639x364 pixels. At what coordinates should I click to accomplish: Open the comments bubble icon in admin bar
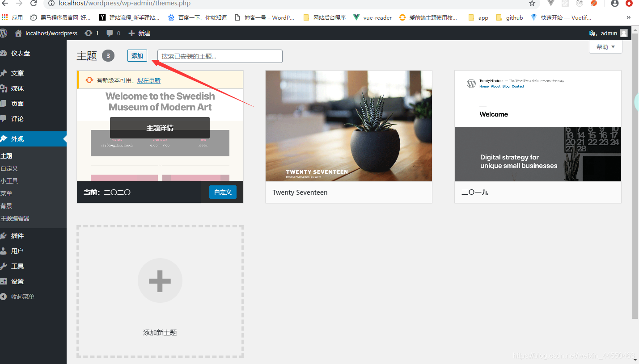(x=110, y=33)
